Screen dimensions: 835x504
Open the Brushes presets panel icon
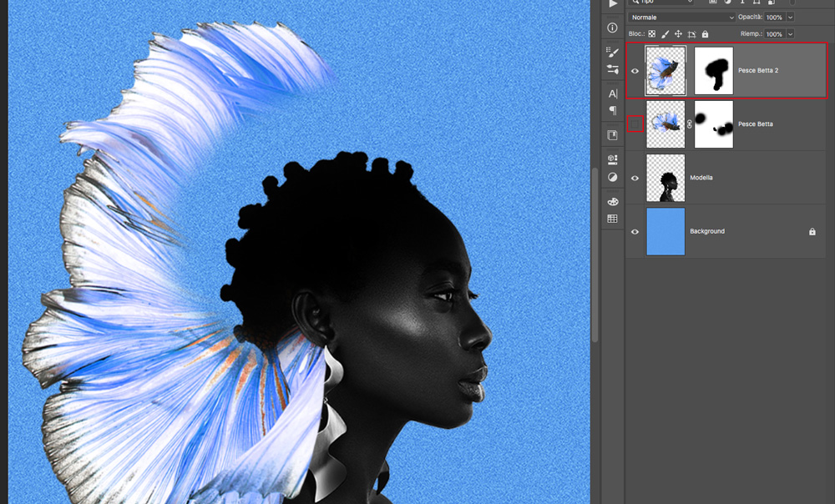click(613, 69)
